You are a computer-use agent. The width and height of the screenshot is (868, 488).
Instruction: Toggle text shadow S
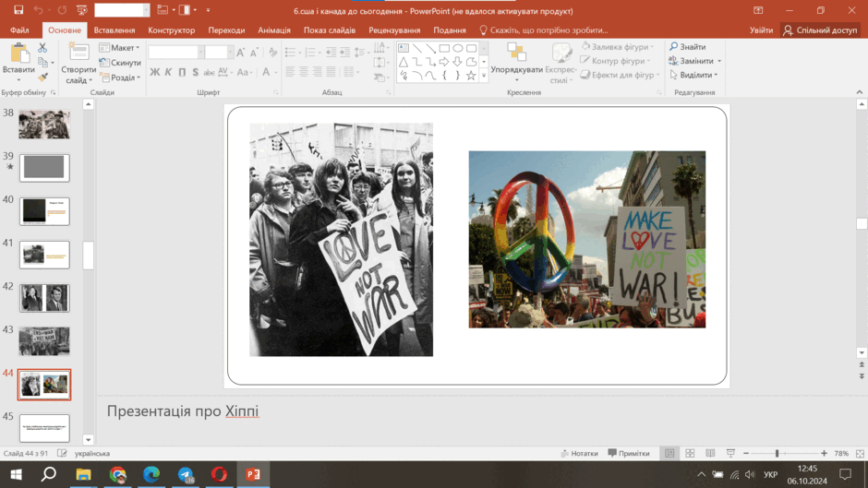point(196,72)
